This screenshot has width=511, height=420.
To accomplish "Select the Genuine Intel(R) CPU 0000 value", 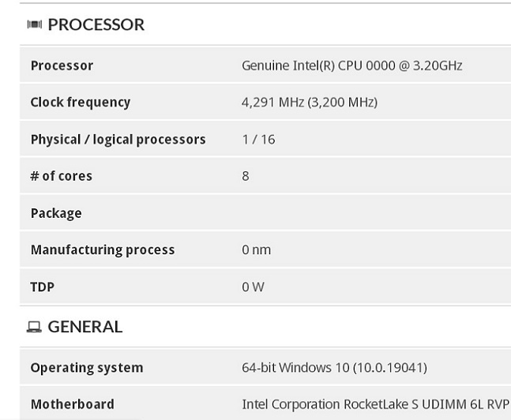I will [x=351, y=66].
